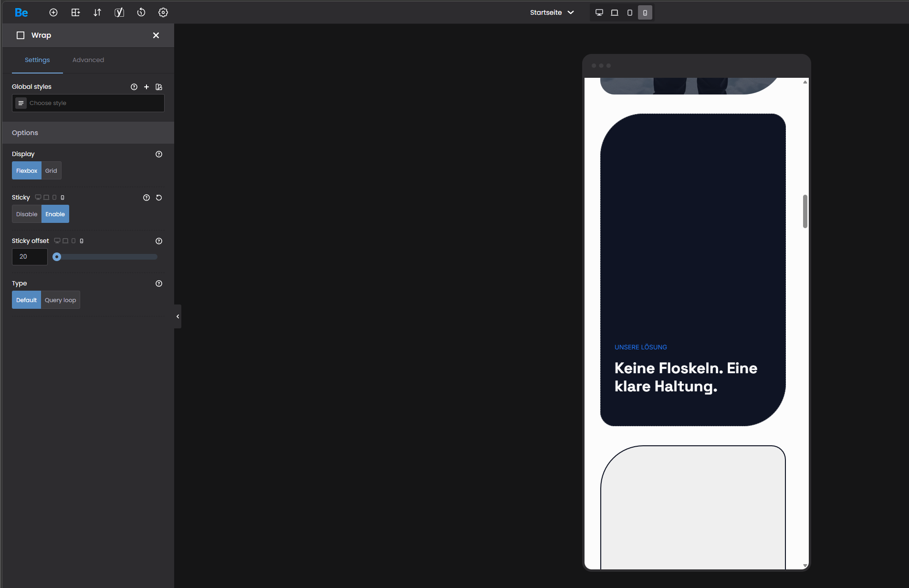
Task: Adjust the Sticky offset slider handle
Action: tap(57, 257)
